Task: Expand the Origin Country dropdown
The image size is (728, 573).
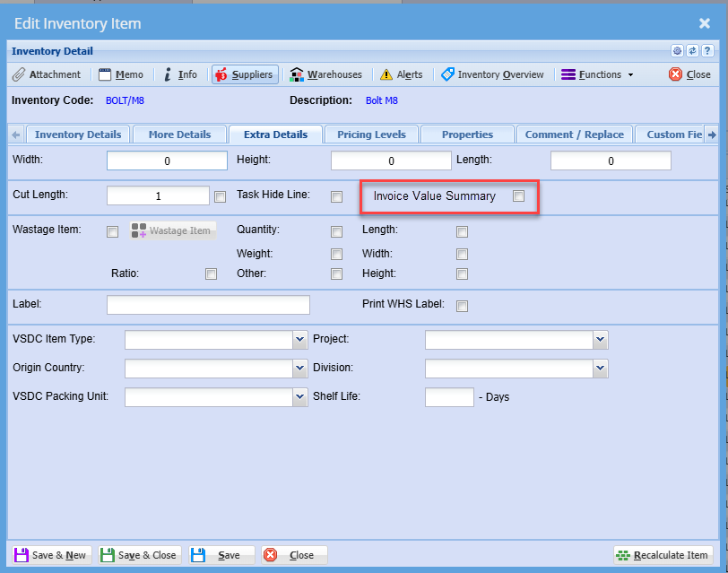Action: (x=299, y=369)
